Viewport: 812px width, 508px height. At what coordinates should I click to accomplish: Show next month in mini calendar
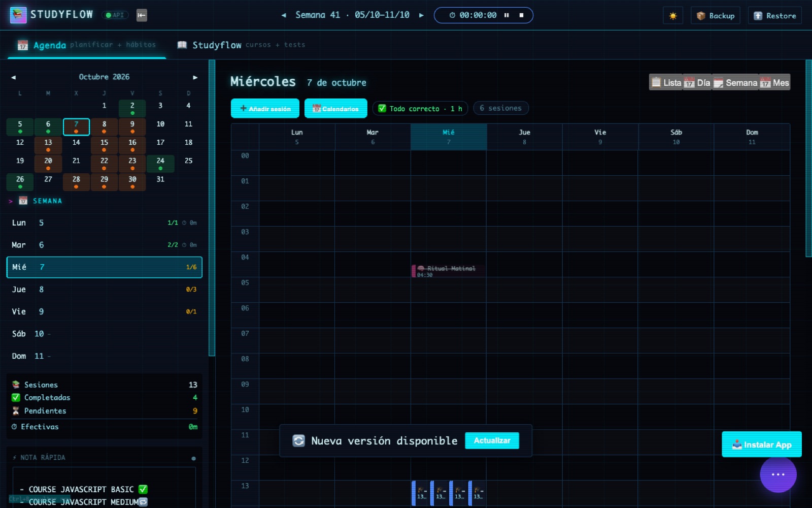[x=195, y=77]
